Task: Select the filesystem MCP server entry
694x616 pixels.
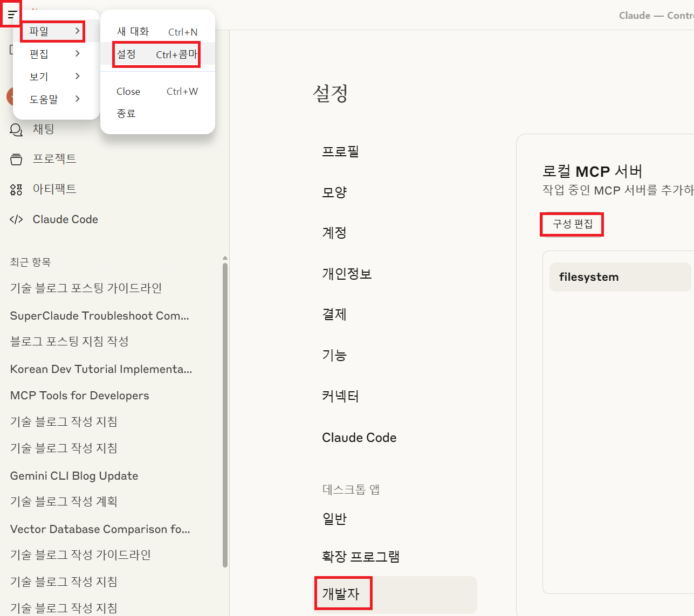Action: pos(620,277)
